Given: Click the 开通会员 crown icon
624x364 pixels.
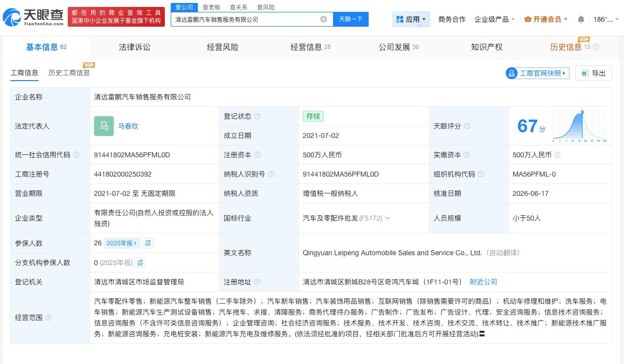Looking at the screenshot, I should (528, 19).
